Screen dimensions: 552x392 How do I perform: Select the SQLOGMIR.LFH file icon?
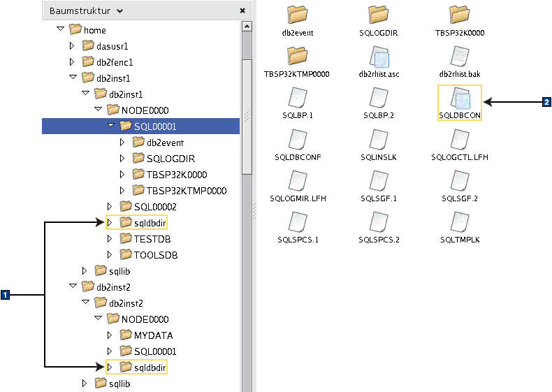click(x=298, y=181)
